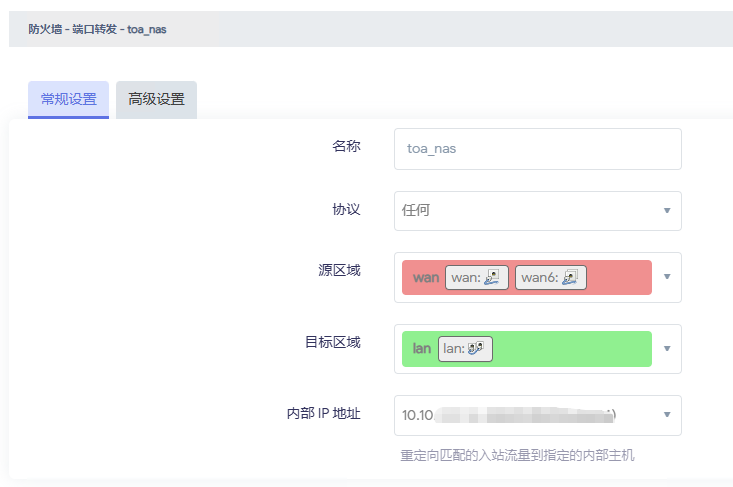The width and height of the screenshot is (733, 487).
Task: Expand the 源区域 zone dropdown arrow
Action: click(667, 277)
